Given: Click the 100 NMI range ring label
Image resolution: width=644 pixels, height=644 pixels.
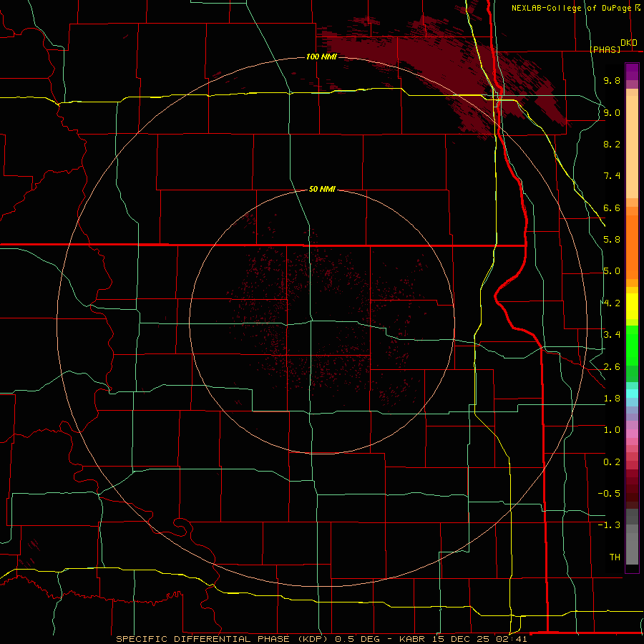Looking at the screenshot, I should click(x=321, y=57).
